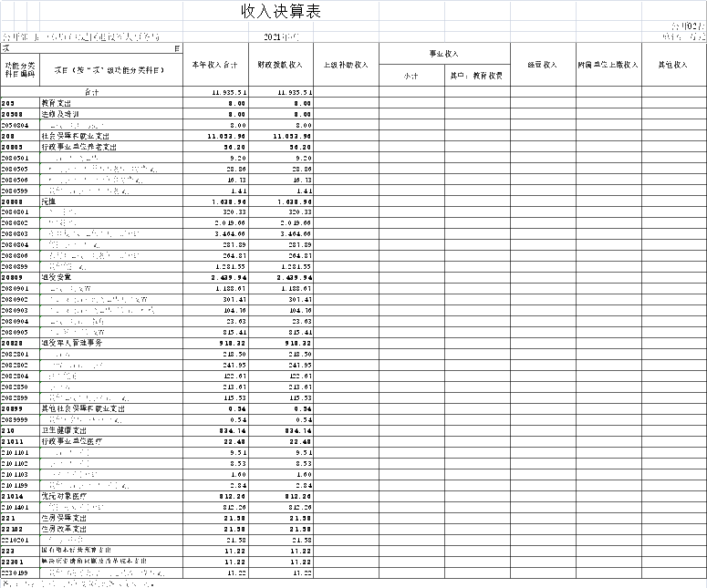707x588 pixels.
Task: Select 815.41 under 财政拨款收入
Action: click(281, 332)
